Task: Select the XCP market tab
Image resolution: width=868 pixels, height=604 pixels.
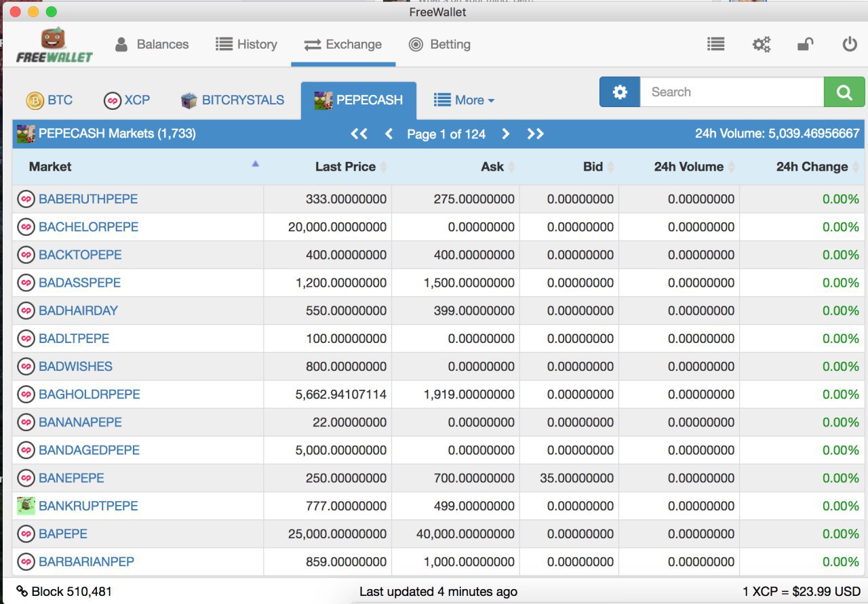Action: (127, 100)
